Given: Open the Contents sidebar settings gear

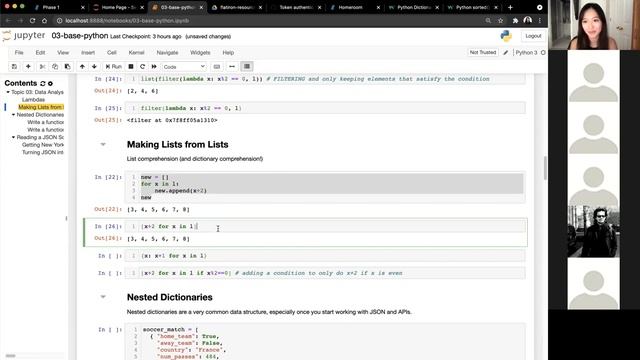Looking at the screenshot, I should coord(50,83).
